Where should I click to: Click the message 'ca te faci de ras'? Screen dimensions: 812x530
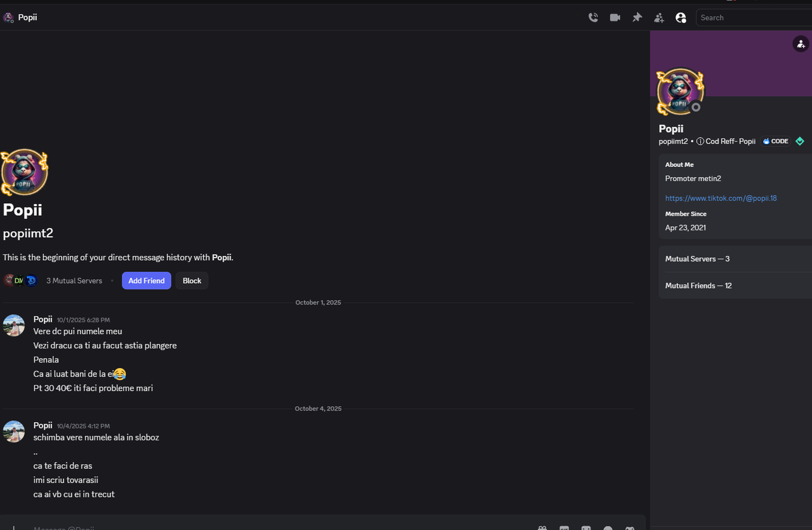click(63, 466)
